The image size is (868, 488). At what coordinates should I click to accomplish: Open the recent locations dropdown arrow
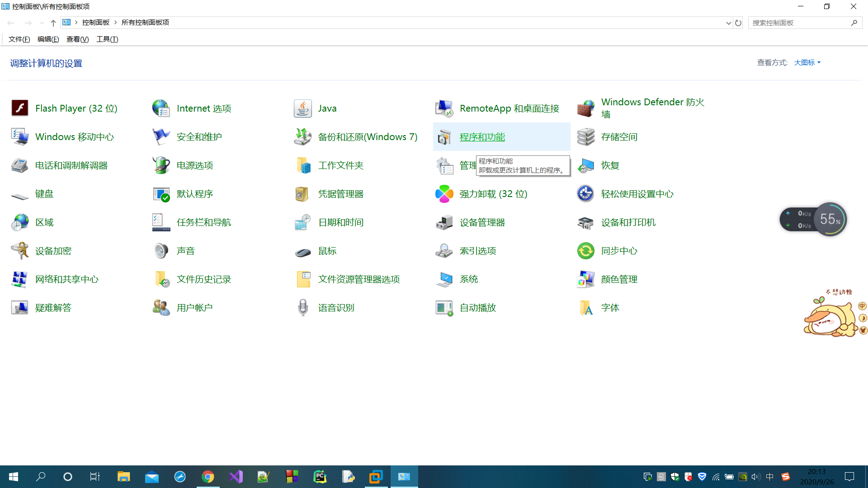click(42, 23)
